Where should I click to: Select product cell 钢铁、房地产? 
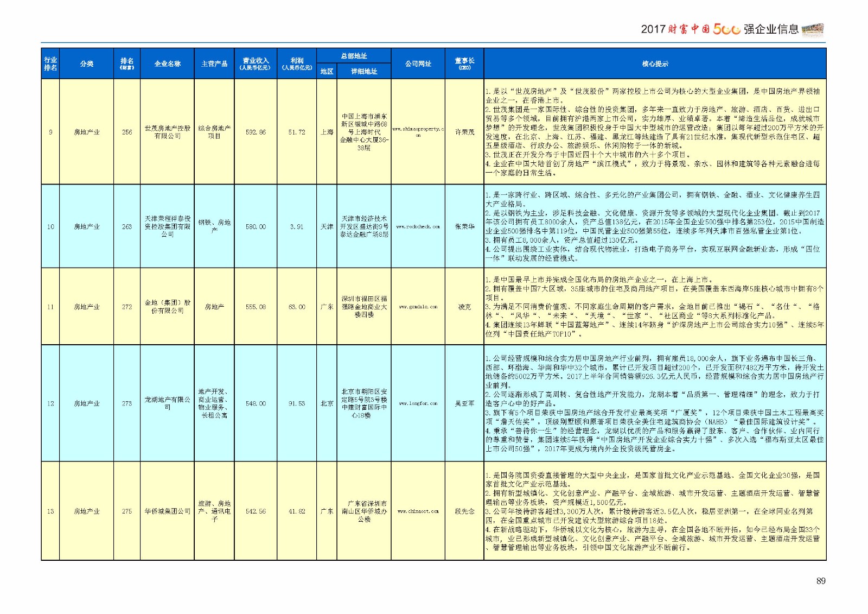tap(214, 226)
